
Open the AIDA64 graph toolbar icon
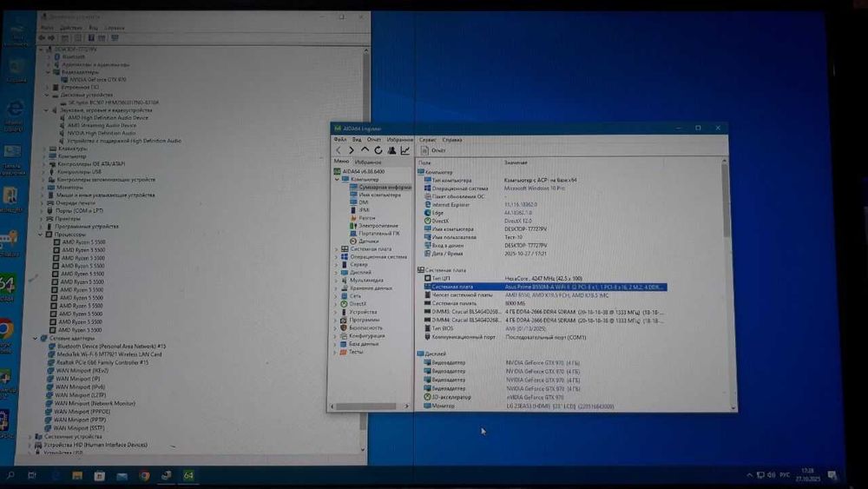(x=405, y=150)
